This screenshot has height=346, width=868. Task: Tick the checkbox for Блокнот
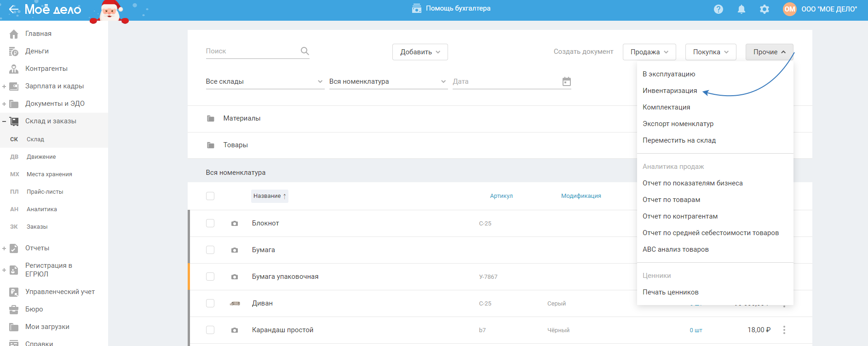tap(210, 223)
